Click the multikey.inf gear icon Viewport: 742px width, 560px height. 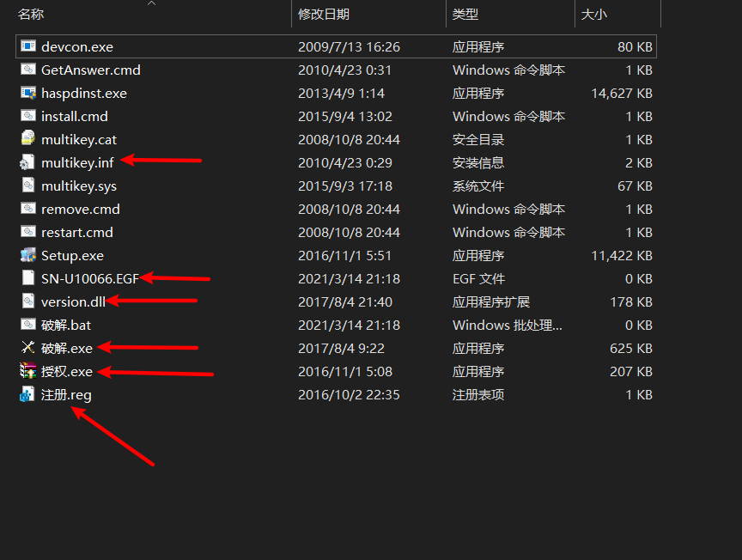tap(27, 161)
